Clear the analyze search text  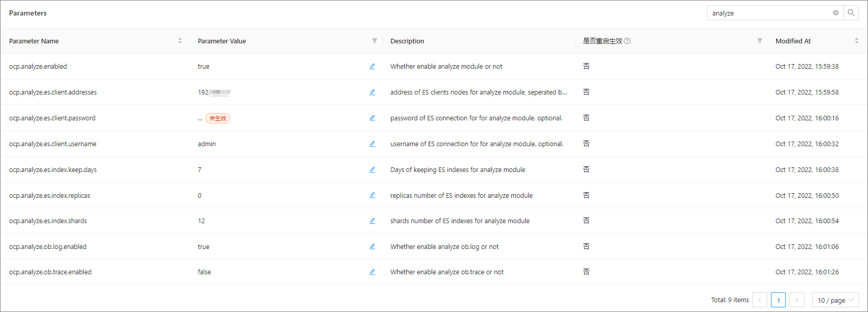(835, 13)
